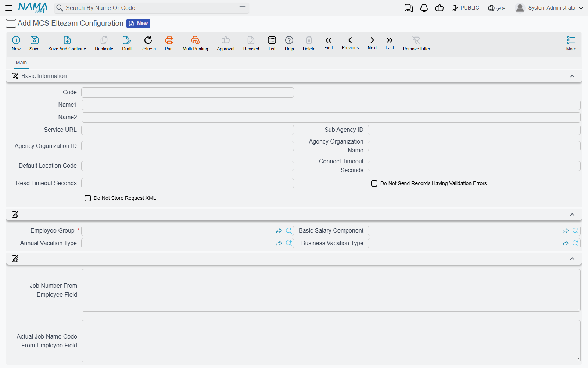
Task: Click the NAMA ERP logo
Action: coord(33,8)
